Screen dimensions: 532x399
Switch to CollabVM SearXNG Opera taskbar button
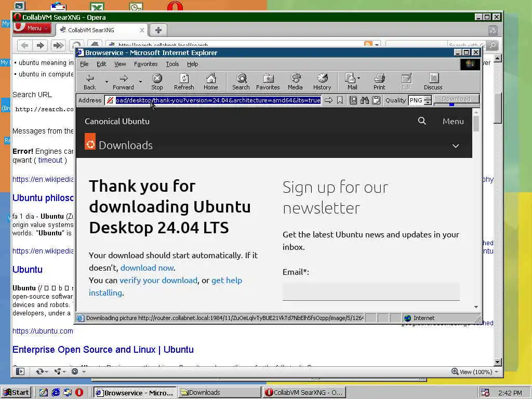[x=304, y=393]
